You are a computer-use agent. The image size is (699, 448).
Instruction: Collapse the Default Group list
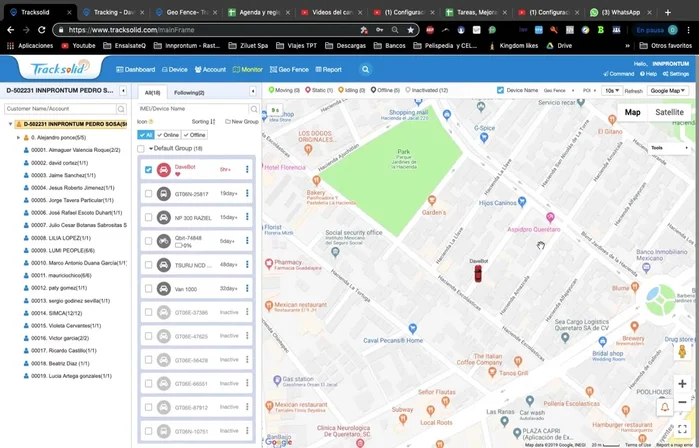point(151,148)
